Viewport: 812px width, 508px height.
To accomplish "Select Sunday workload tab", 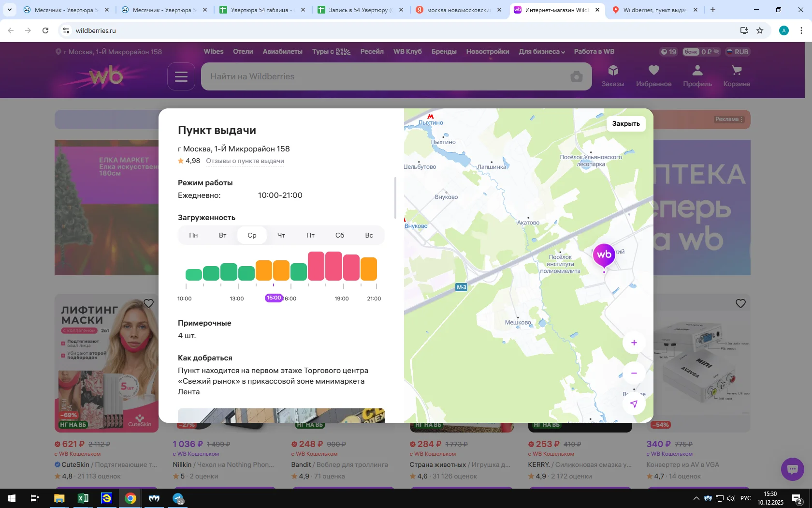I will click(x=369, y=235).
